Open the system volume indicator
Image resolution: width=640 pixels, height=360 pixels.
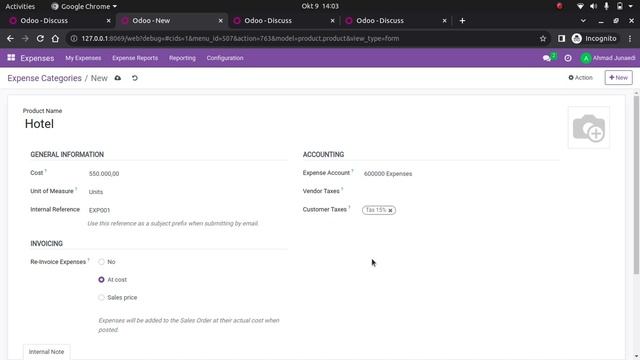[x=593, y=6]
